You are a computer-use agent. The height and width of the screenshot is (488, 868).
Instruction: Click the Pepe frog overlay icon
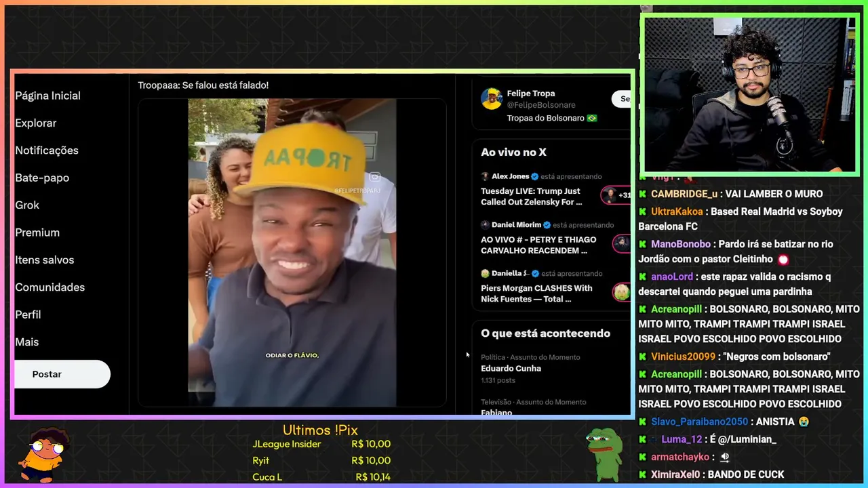point(604,454)
